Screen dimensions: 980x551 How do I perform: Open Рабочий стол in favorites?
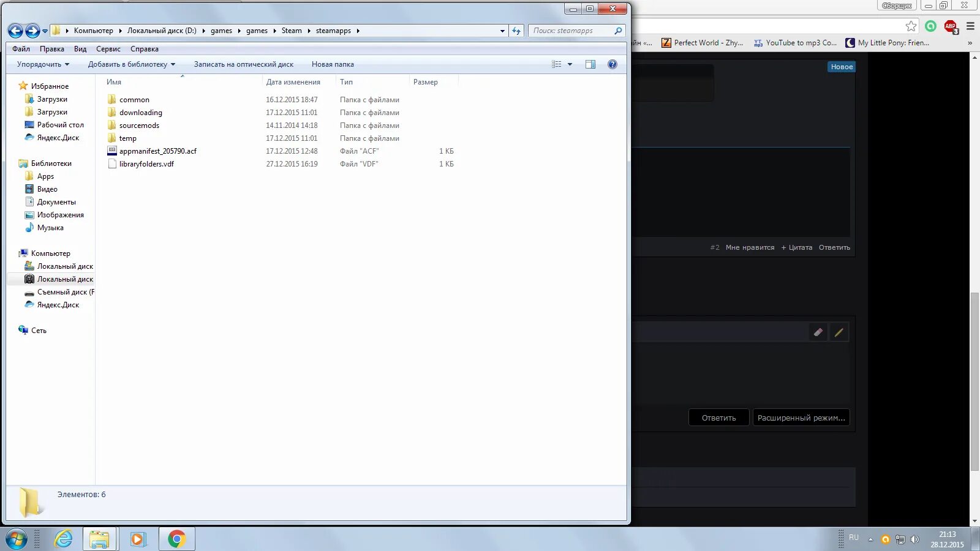(x=60, y=125)
